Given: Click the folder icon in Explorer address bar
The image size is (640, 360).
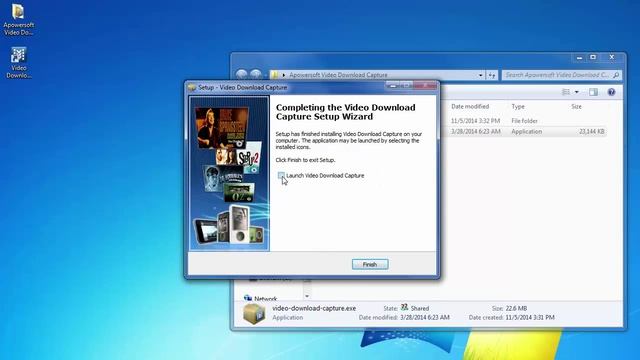Looking at the screenshot, I should (275, 75).
